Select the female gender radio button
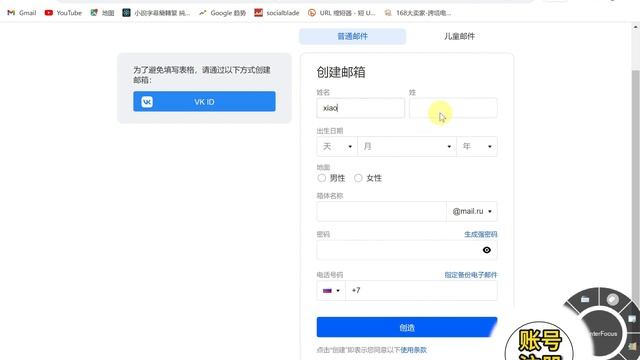The width and height of the screenshot is (640, 360). coord(358,178)
